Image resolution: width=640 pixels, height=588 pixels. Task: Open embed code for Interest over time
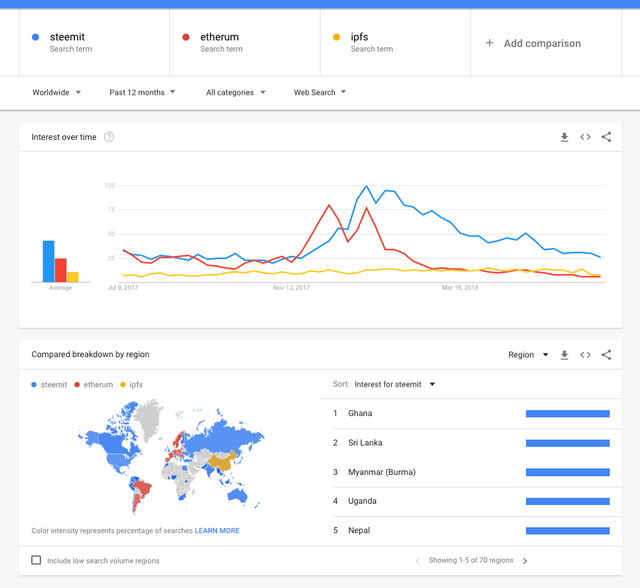[585, 137]
